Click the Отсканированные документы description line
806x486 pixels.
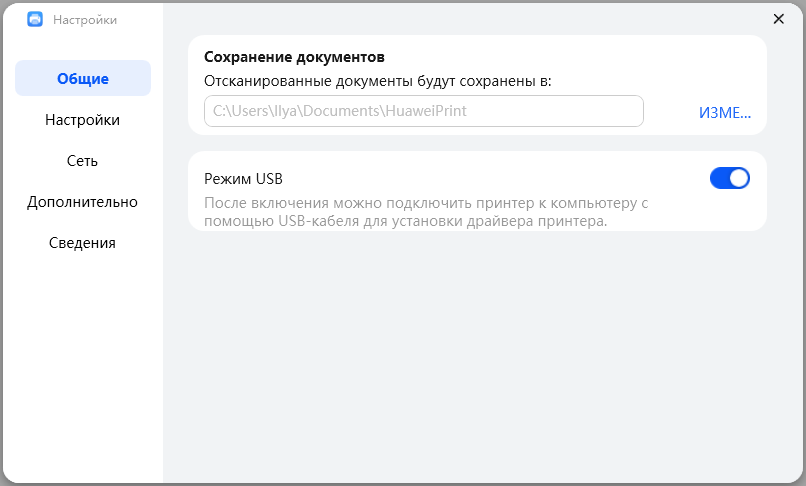point(377,81)
